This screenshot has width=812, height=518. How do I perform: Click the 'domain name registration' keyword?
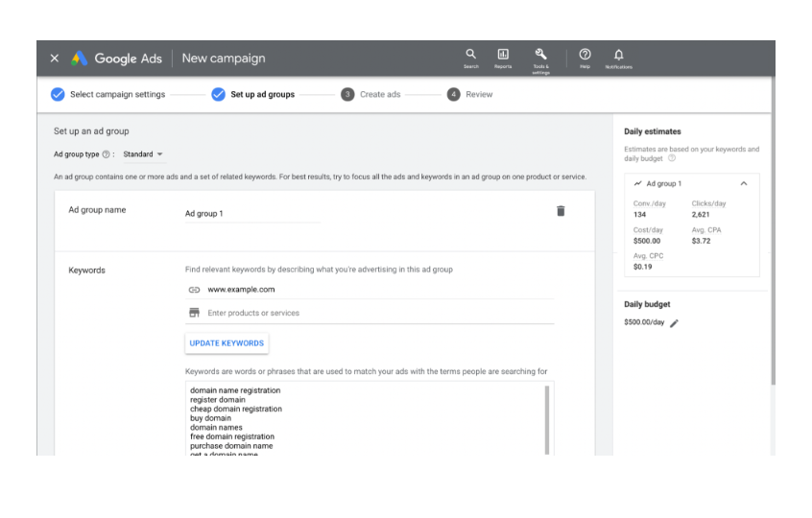(235, 390)
